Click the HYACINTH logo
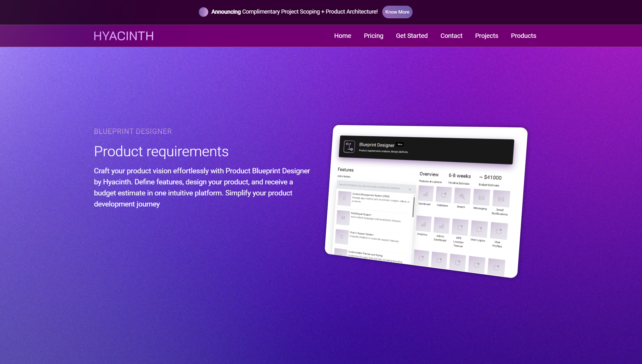Viewport: 642px width, 364px height. click(x=124, y=36)
